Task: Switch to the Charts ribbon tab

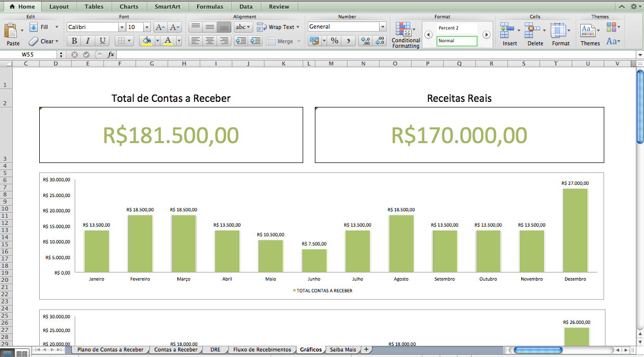Action: [128, 7]
